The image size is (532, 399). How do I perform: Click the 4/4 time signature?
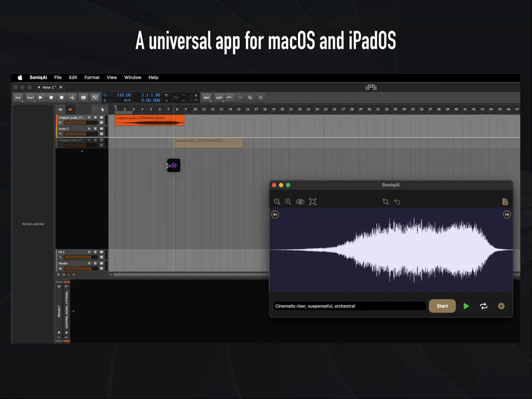coord(127,100)
